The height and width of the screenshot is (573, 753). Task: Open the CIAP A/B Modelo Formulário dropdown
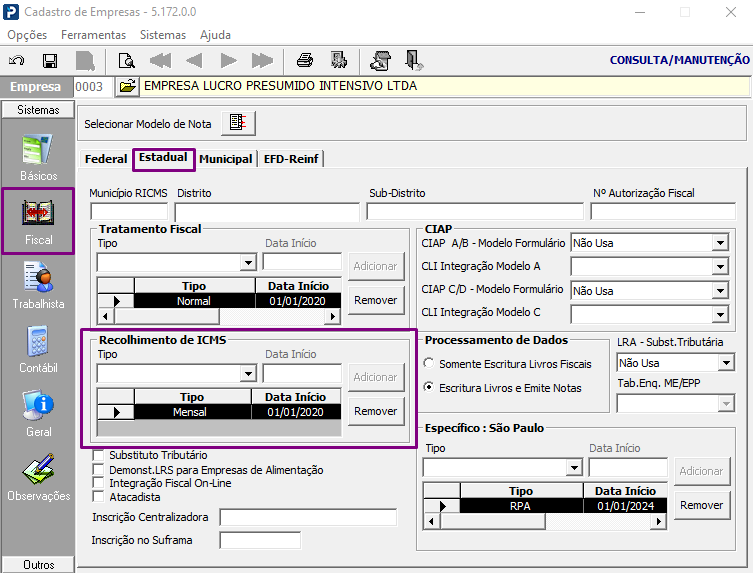[x=720, y=243]
